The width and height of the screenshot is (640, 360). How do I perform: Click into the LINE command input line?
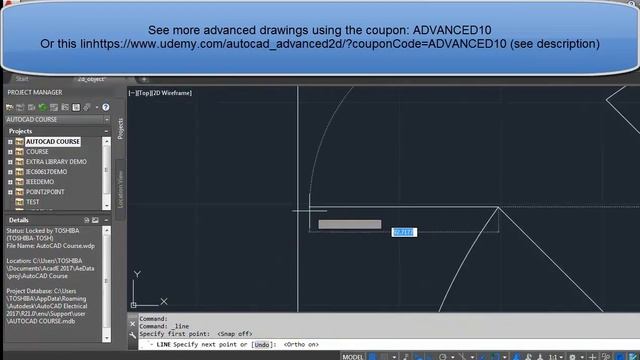388,344
